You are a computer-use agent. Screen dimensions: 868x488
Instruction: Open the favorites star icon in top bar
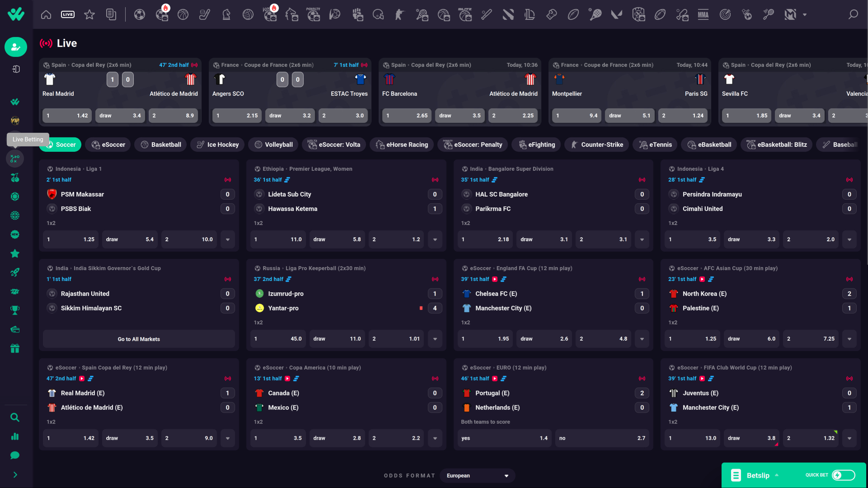[x=90, y=15]
